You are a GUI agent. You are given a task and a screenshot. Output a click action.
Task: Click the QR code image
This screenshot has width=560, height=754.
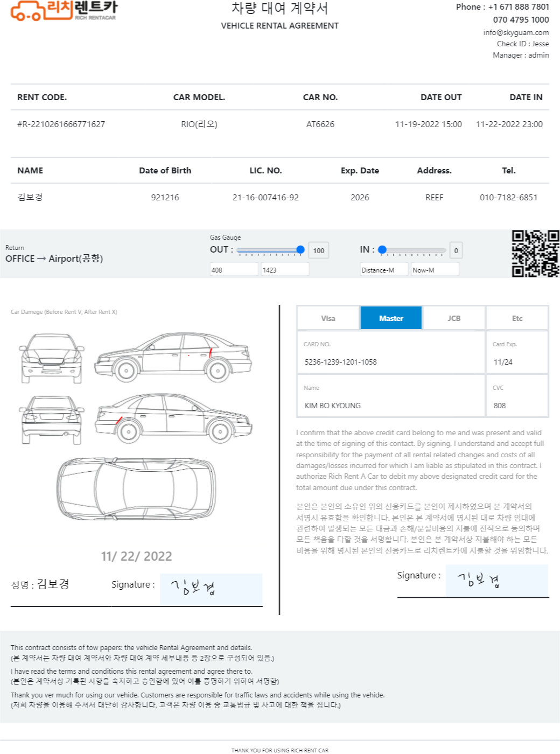(535, 254)
